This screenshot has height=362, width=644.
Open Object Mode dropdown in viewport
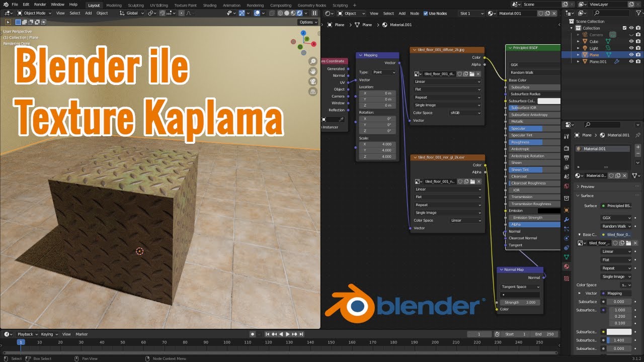[34, 13]
